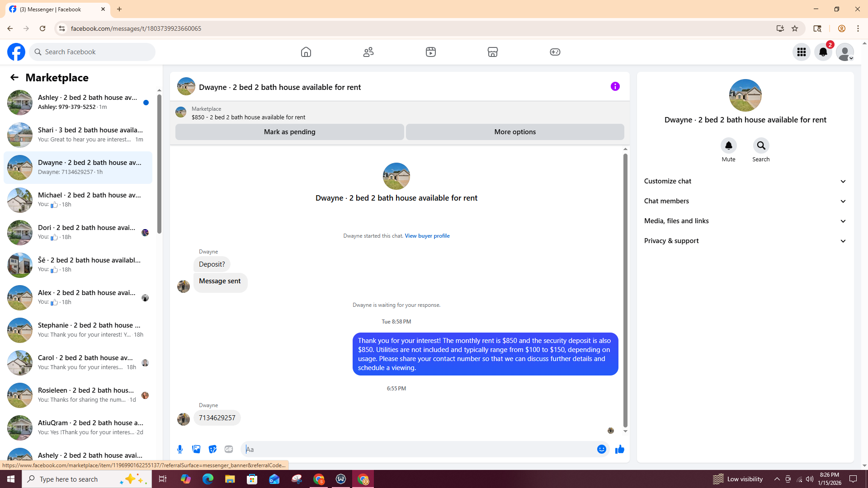The height and width of the screenshot is (488, 868).
Task: Open the emoji picker in message box
Action: click(601, 449)
